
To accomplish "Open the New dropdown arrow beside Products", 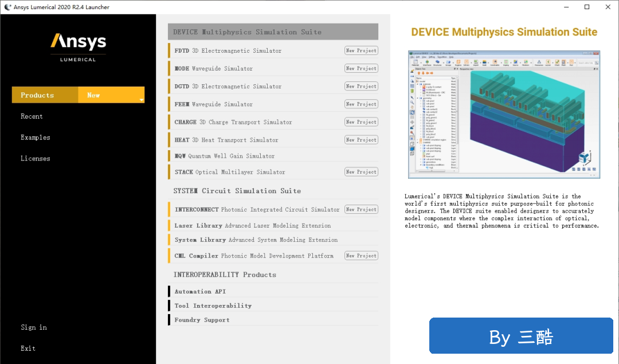I will pos(141,100).
